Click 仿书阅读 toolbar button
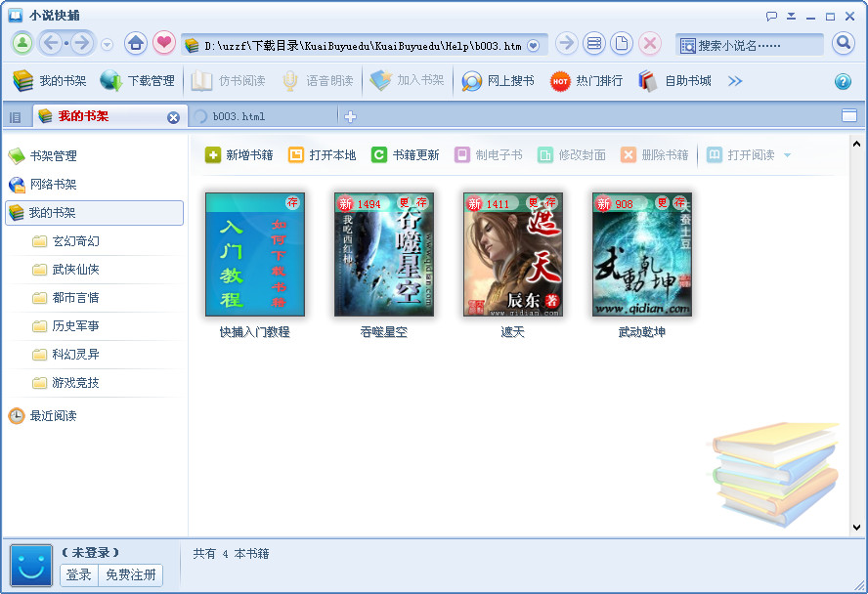This screenshot has width=868, height=594. (x=228, y=81)
